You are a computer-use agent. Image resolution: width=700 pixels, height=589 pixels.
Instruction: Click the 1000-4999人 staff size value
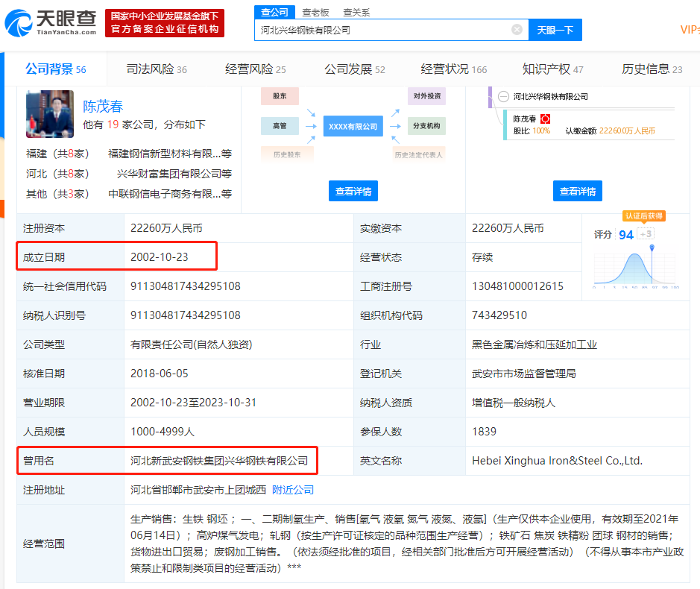pyautogui.click(x=162, y=432)
